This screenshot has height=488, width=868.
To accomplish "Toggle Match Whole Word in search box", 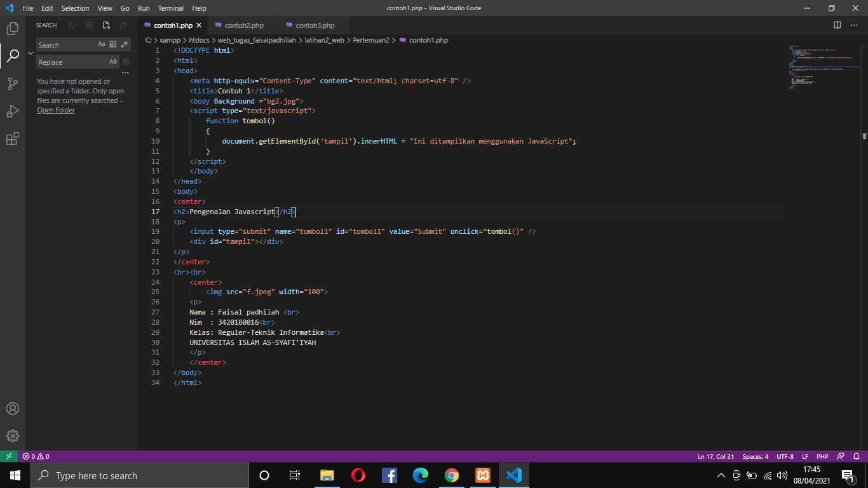I will coord(113,44).
